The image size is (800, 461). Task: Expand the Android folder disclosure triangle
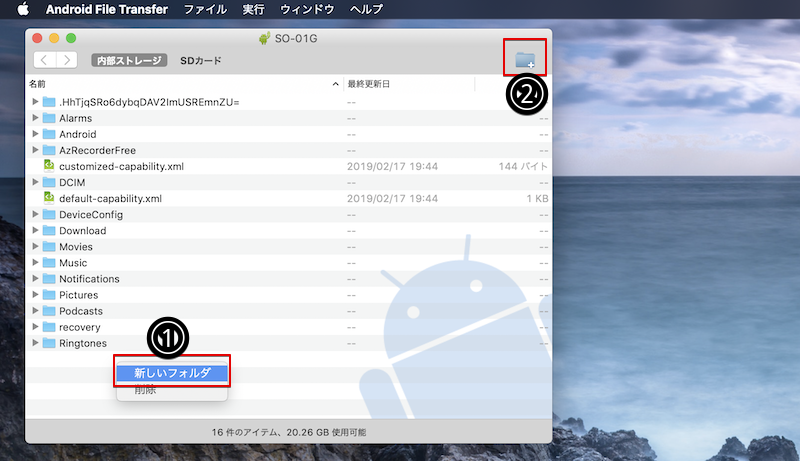tap(35, 134)
